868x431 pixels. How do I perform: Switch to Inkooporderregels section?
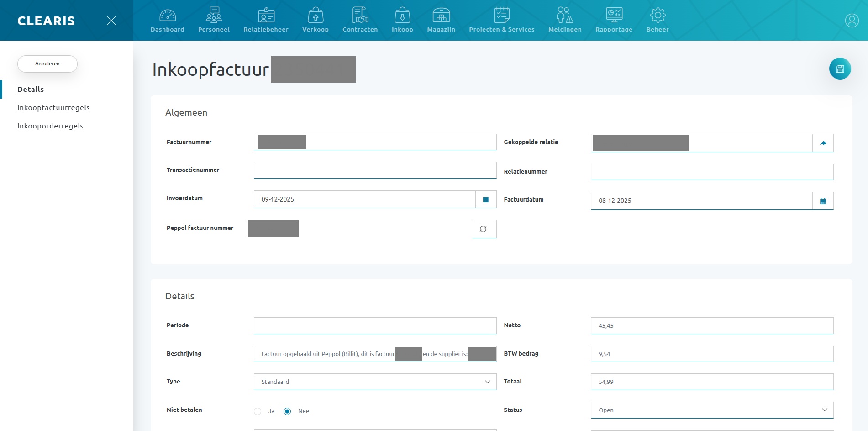(50, 126)
